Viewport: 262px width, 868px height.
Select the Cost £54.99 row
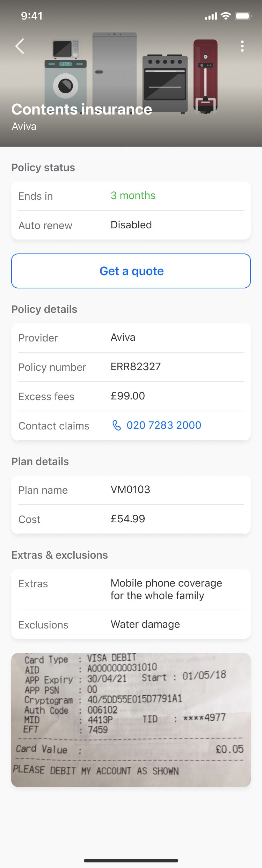coord(131,519)
